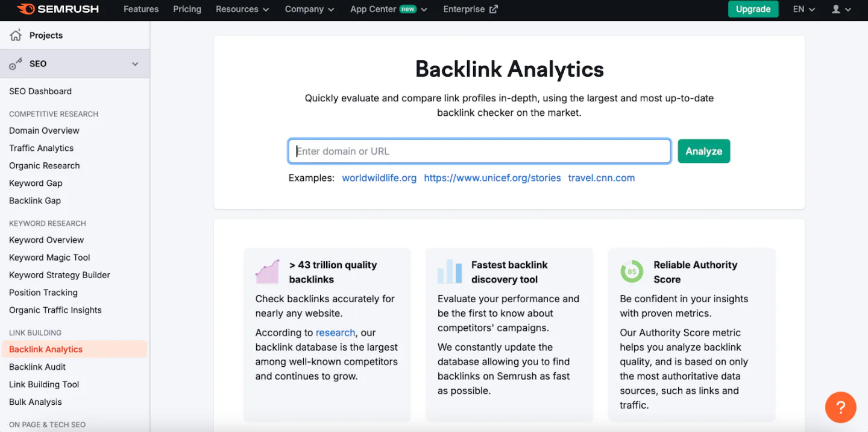Select Keyword Gap in sidebar
This screenshot has height=432, width=868.
(36, 183)
